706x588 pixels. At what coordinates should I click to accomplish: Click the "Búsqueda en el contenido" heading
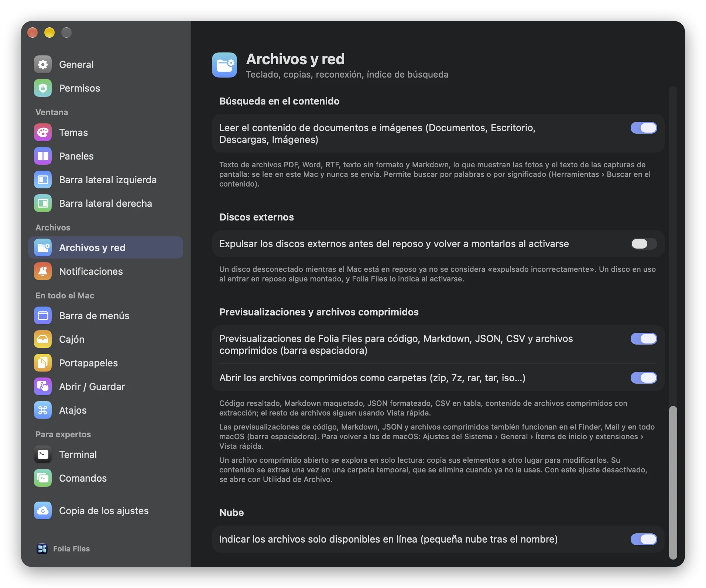point(280,101)
